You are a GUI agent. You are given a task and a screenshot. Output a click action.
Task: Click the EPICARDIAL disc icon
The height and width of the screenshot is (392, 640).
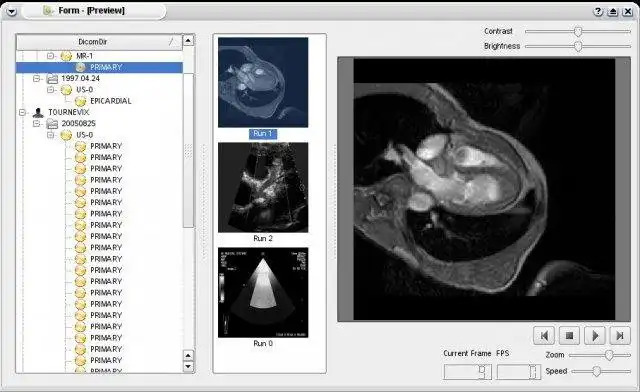pyautogui.click(x=80, y=101)
